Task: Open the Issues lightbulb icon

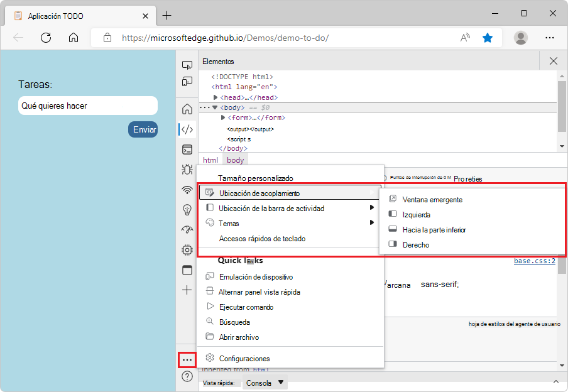Action: [x=187, y=209]
